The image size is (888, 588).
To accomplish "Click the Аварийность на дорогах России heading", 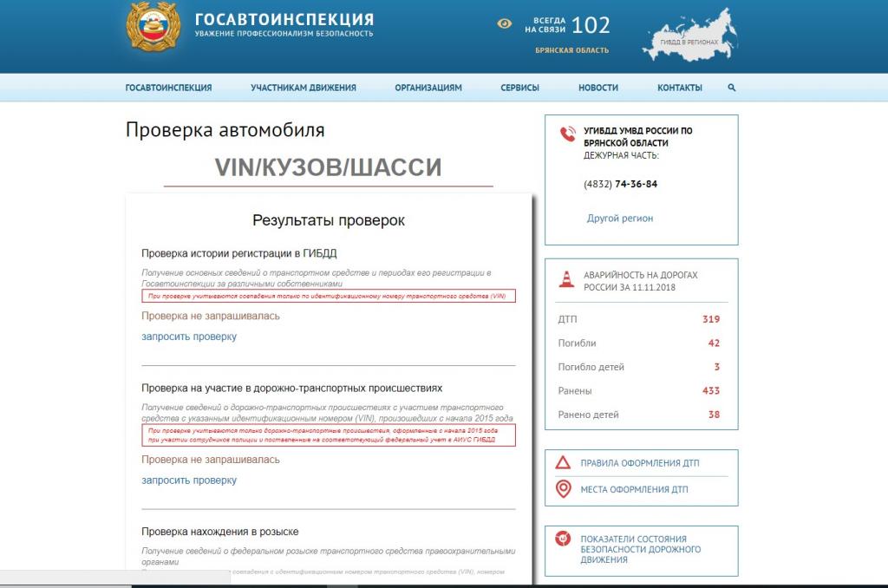I will 641,281.
